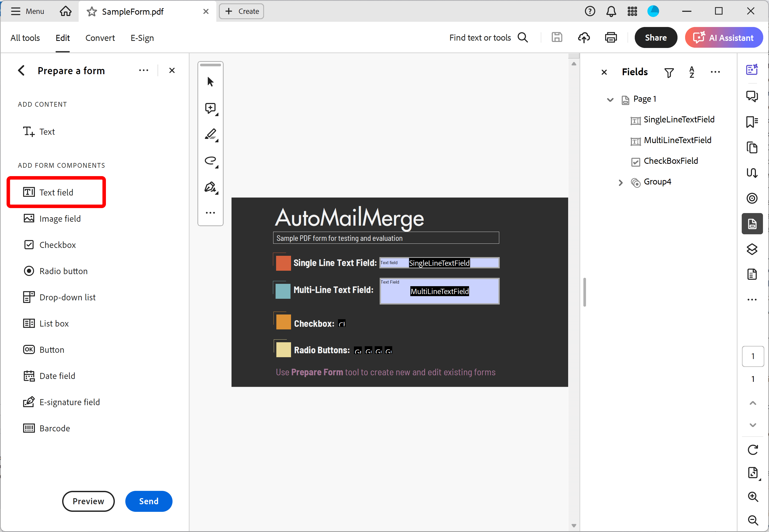This screenshot has height=532, width=769.
Task: Filter the Fields list using the funnel icon
Action: tap(669, 72)
